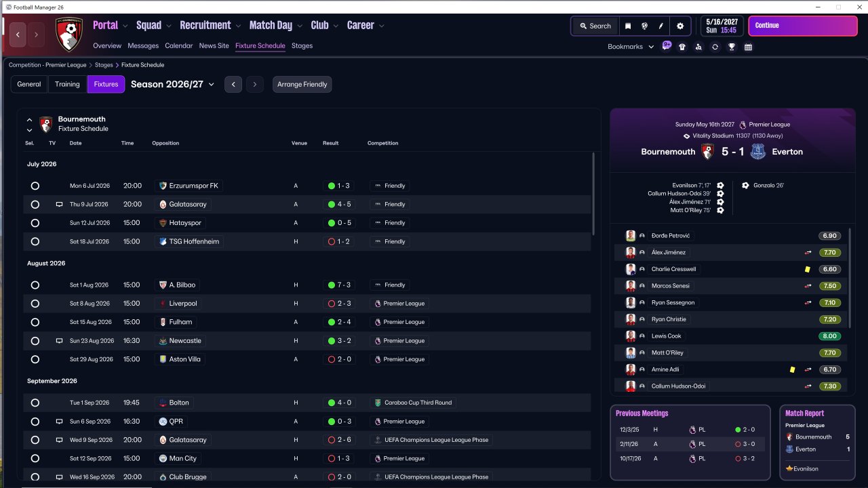The height and width of the screenshot is (488, 868).
Task: Switch to the Stages sub-tab
Action: click(x=302, y=46)
